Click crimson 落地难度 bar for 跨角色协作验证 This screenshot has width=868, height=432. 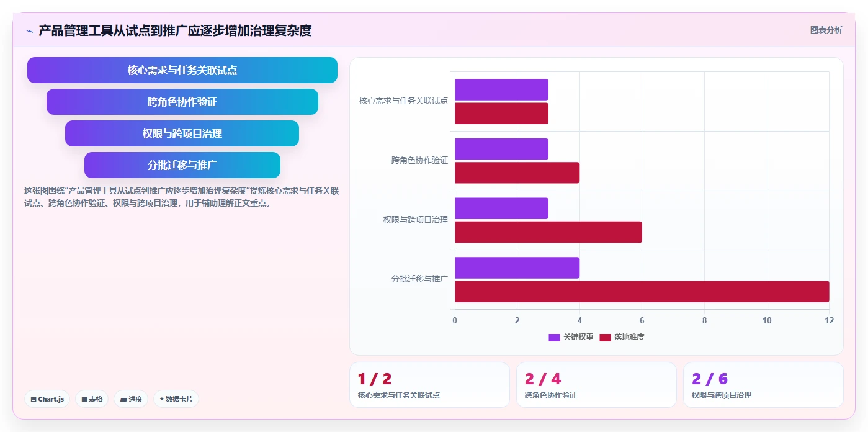click(517, 173)
